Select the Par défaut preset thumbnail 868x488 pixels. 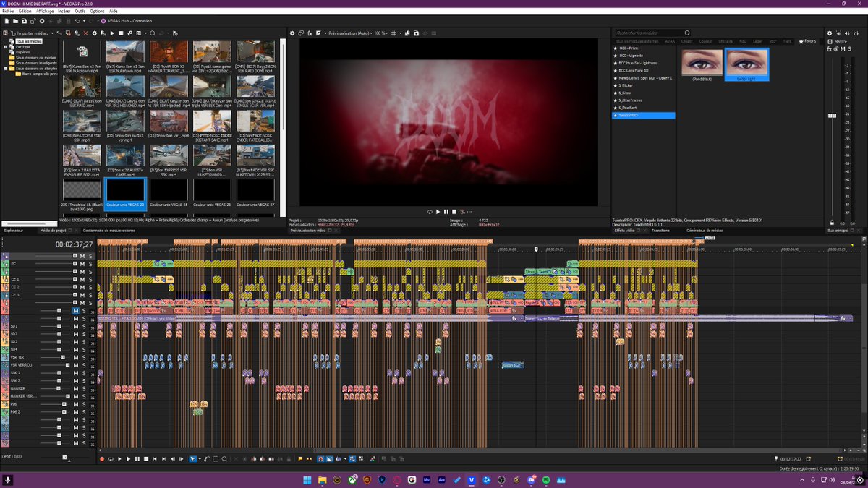[701, 64]
